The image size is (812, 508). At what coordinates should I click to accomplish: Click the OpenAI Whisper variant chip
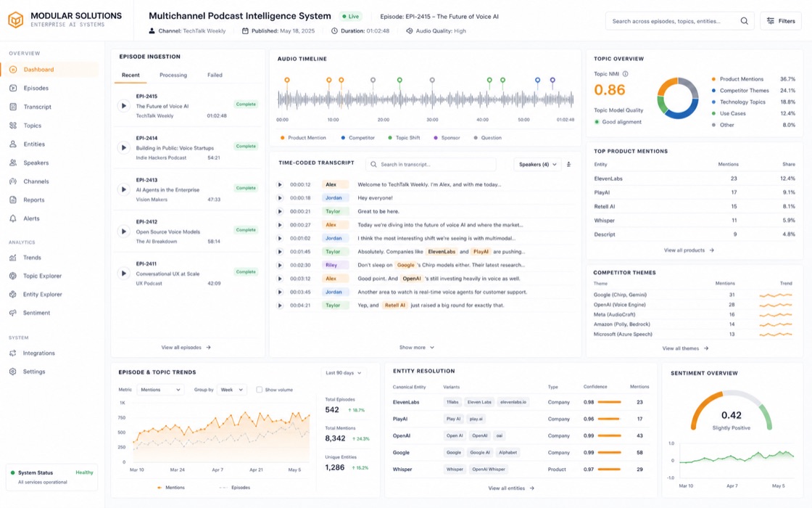coord(488,469)
